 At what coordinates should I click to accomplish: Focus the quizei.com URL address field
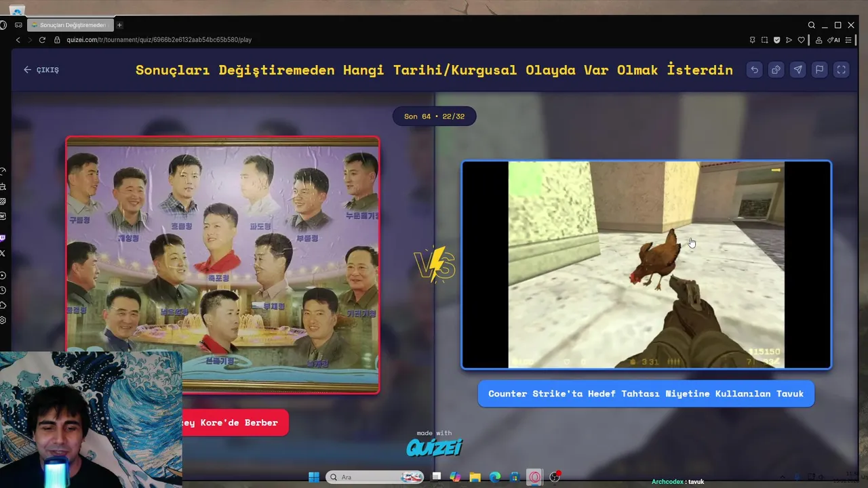[x=159, y=40]
